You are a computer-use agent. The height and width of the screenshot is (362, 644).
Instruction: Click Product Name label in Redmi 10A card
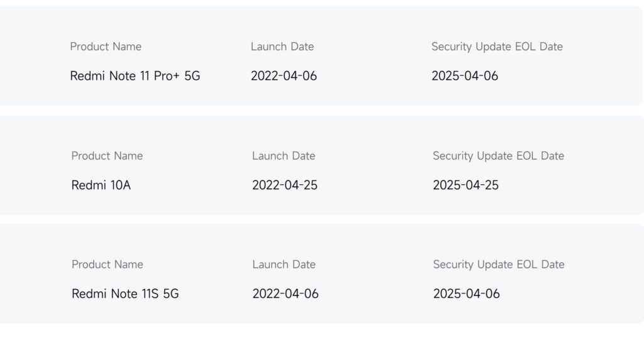click(x=107, y=156)
